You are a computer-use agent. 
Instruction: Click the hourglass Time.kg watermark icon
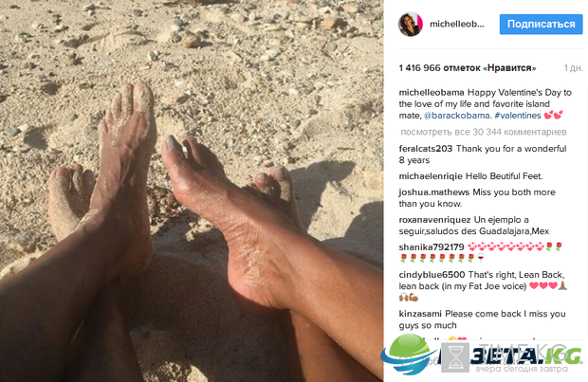455,357
